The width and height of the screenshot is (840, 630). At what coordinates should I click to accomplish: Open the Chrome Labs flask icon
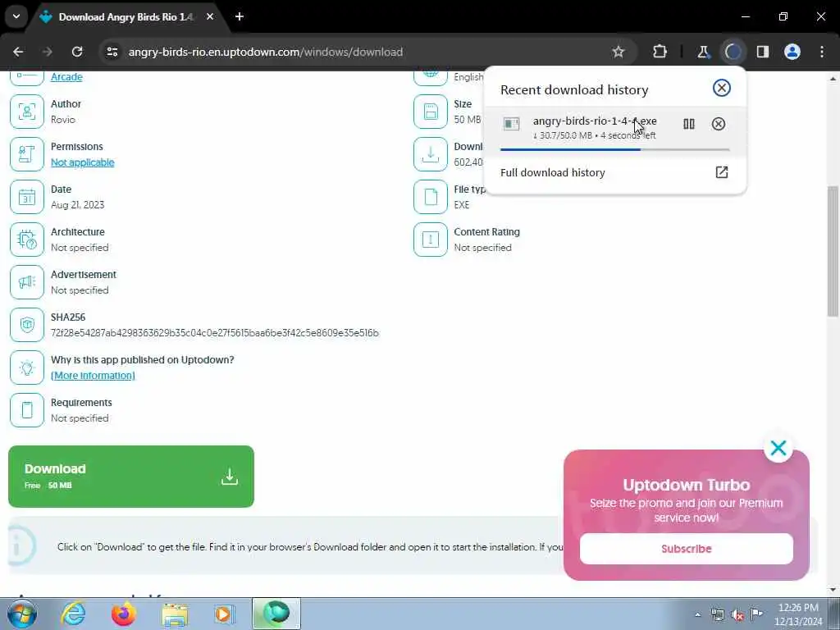coord(703,52)
